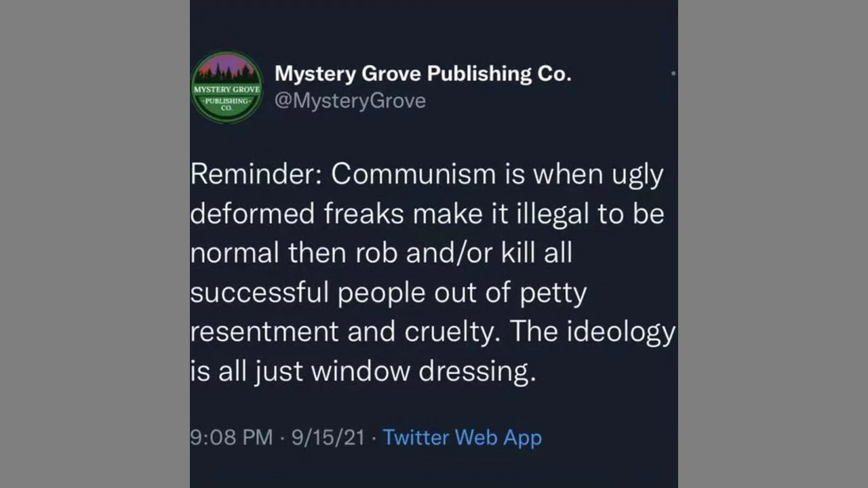
Task: Click the Mystery Grove profile avatar
Action: 226,87
